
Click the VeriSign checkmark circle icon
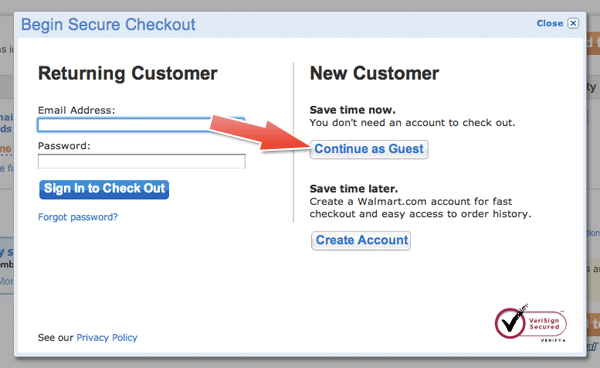pos(510,323)
